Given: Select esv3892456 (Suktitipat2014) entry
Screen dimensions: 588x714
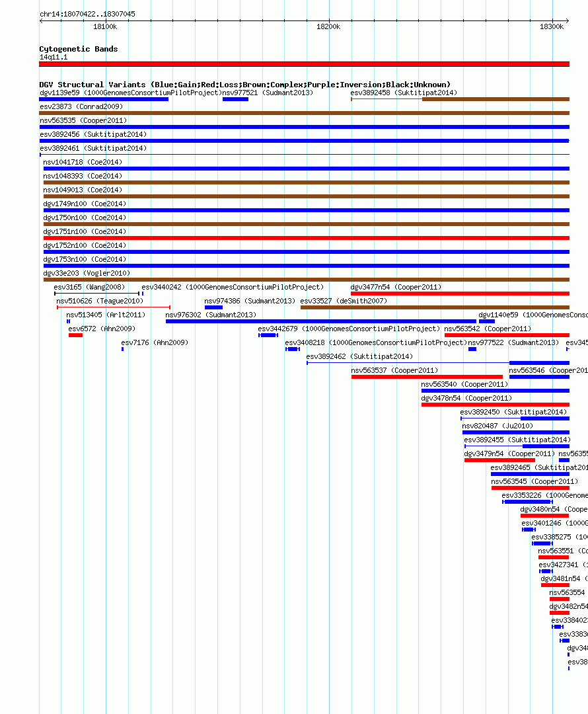Looking at the screenshot, I should point(93,134).
